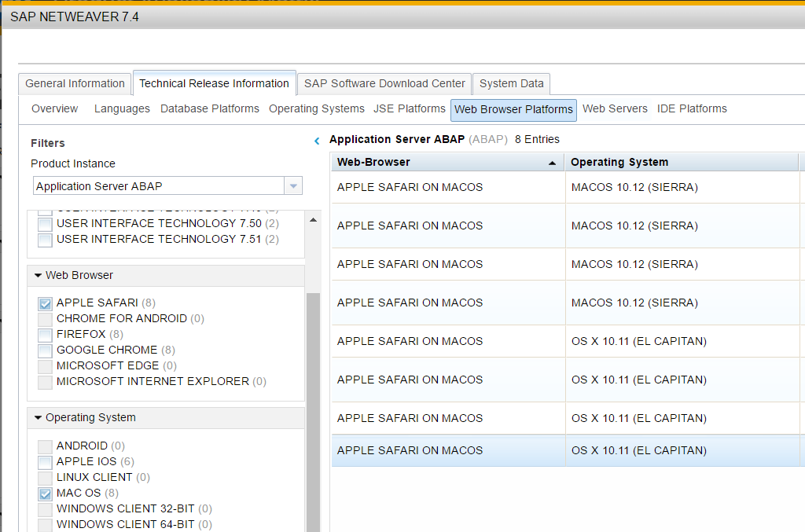Viewport: 805px width, 532px height.
Task: Click the Application Server ABAP table title
Action: pyautogui.click(x=397, y=140)
